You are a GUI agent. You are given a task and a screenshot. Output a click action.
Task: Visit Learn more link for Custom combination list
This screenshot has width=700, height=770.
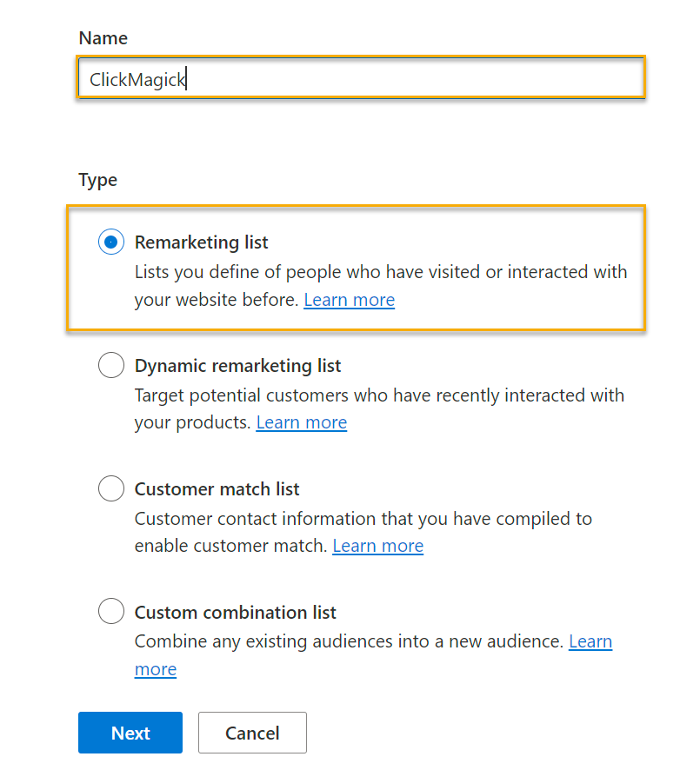point(590,641)
